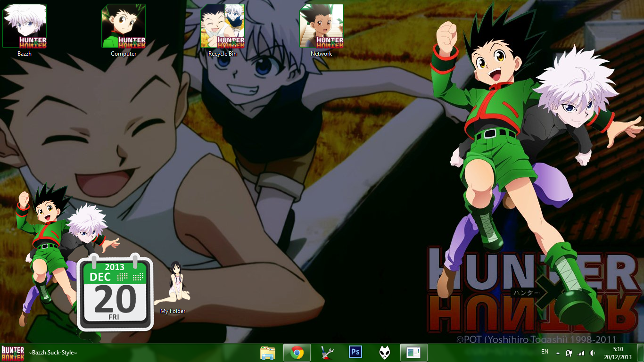Open the Network desktop icon

322,30
